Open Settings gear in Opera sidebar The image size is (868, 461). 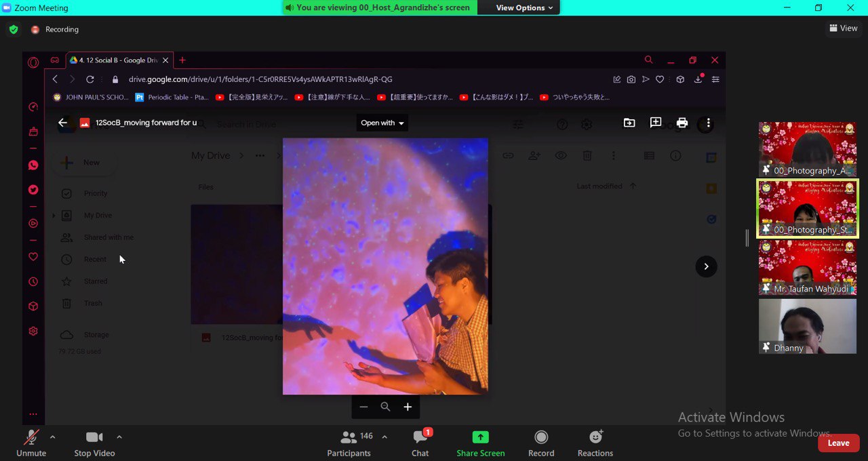[33, 332]
